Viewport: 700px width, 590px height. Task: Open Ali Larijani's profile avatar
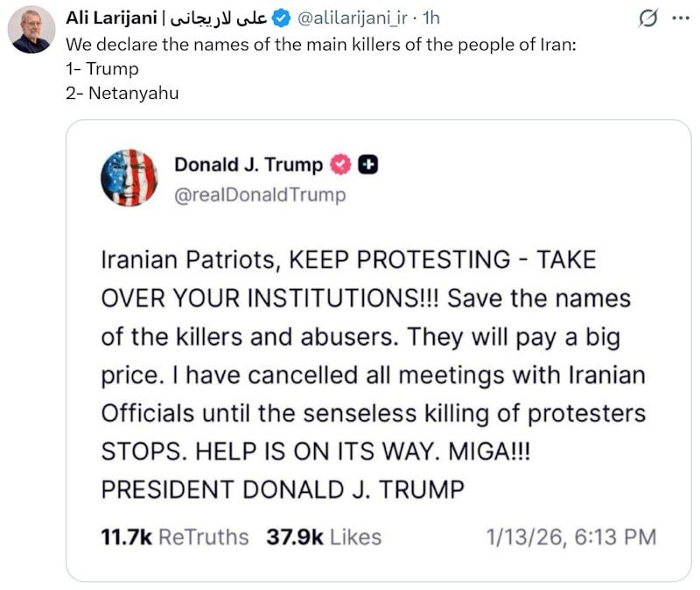pos(31,29)
